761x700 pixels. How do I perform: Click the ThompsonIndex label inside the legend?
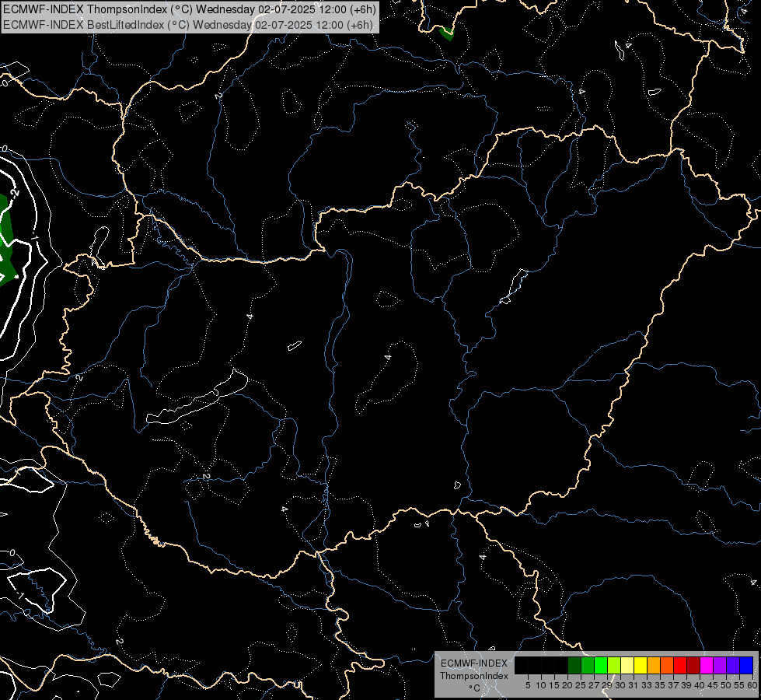coord(473,676)
